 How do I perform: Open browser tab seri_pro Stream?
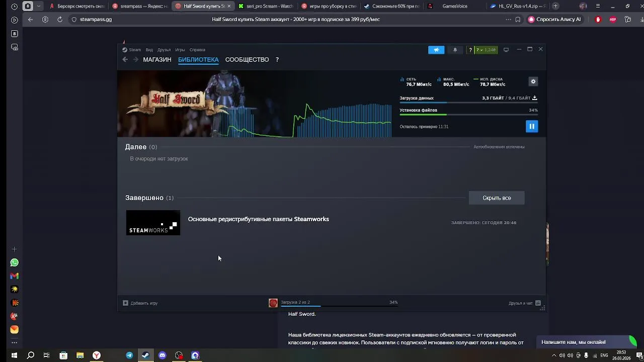pyautogui.click(x=266, y=6)
